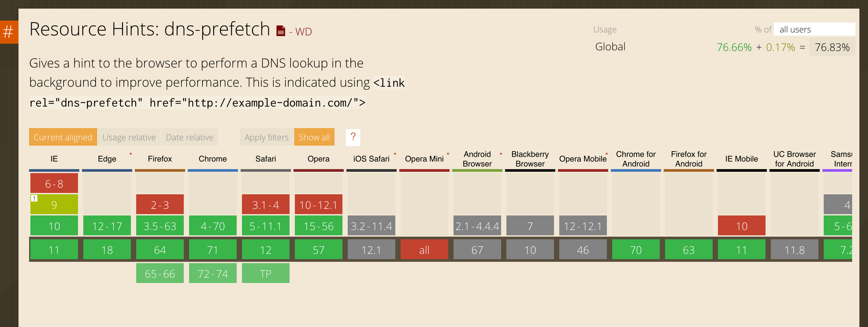Select Blackberry Browser version 10
The height and width of the screenshot is (327, 868).
[x=531, y=249]
